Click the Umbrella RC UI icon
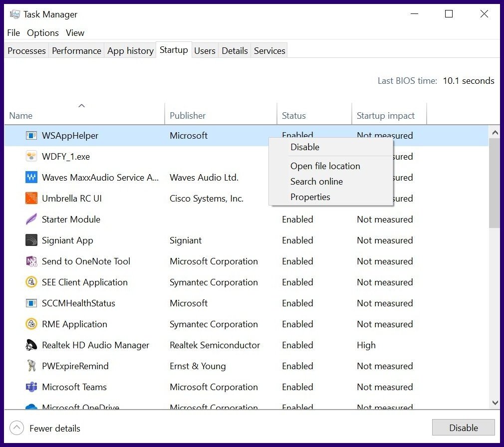The image size is (504, 447). pyautogui.click(x=31, y=198)
